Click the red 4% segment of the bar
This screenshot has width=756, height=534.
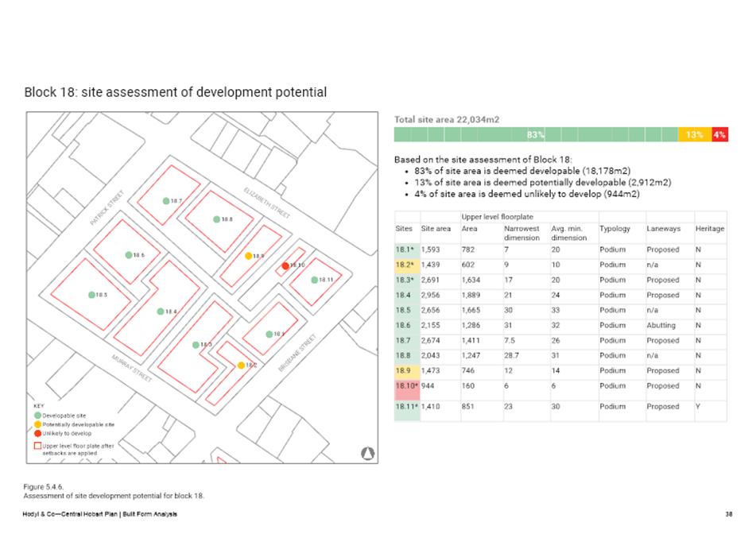pyautogui.click(x=719, y=134)
